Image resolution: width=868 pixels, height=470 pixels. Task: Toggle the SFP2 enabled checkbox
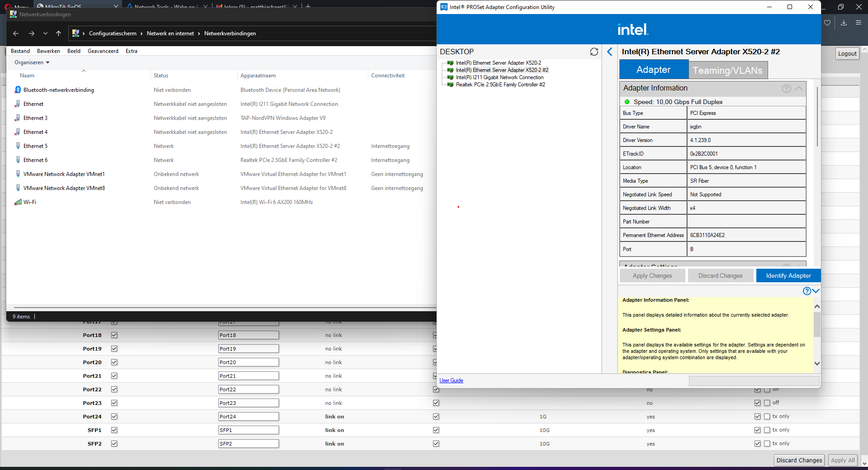pyautogui.click(x=114, y=444)
